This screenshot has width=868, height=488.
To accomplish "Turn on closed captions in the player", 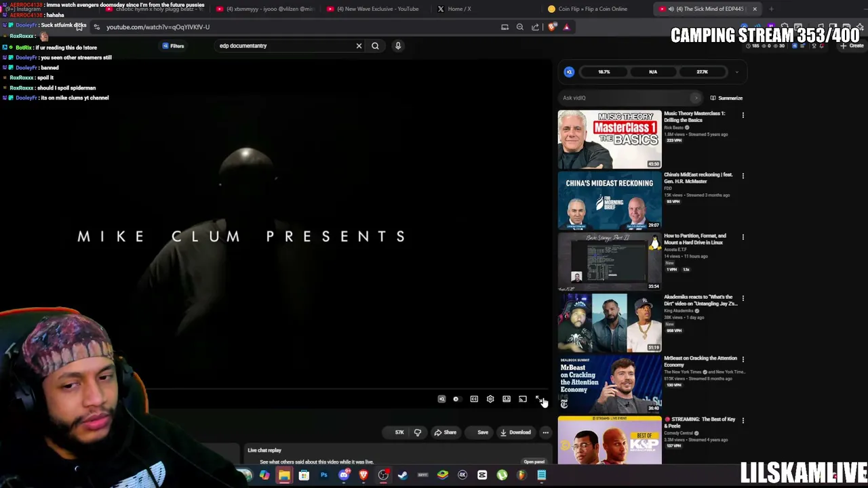I will tap(474, 399).
